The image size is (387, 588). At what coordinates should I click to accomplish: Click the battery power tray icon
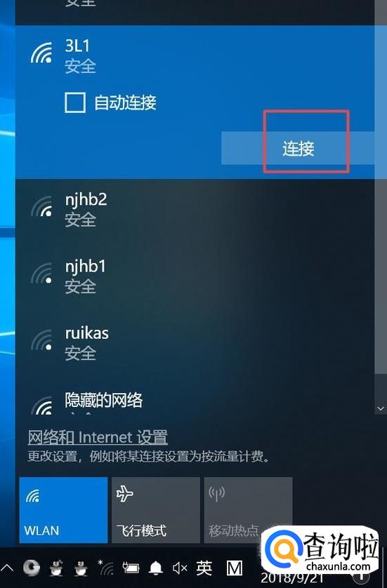pos(131,568)
